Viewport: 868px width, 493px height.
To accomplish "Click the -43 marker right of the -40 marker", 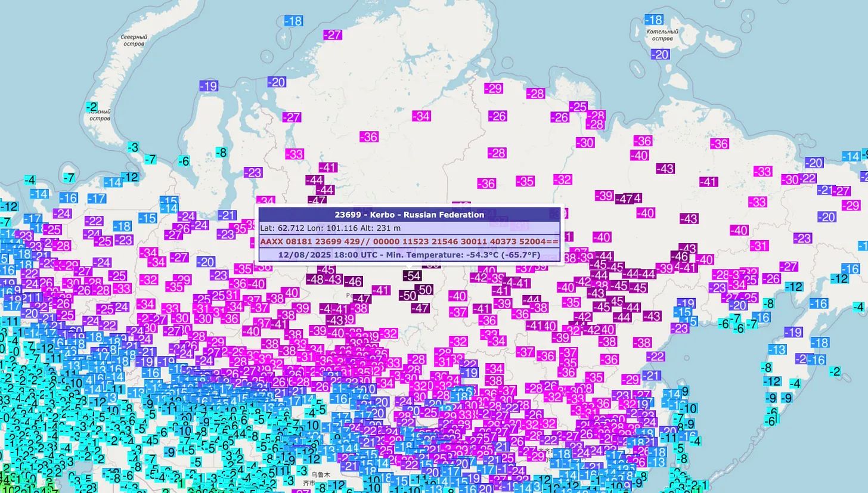I will [x=689, y=219].
